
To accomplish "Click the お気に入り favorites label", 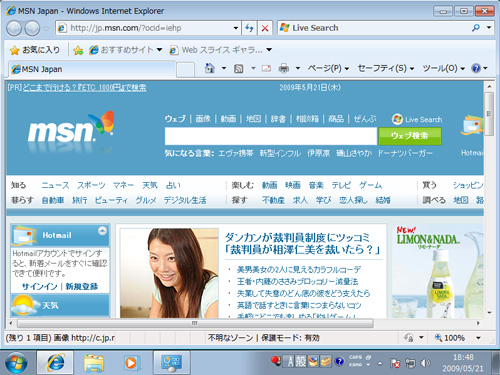I will (x=41, y=50).
